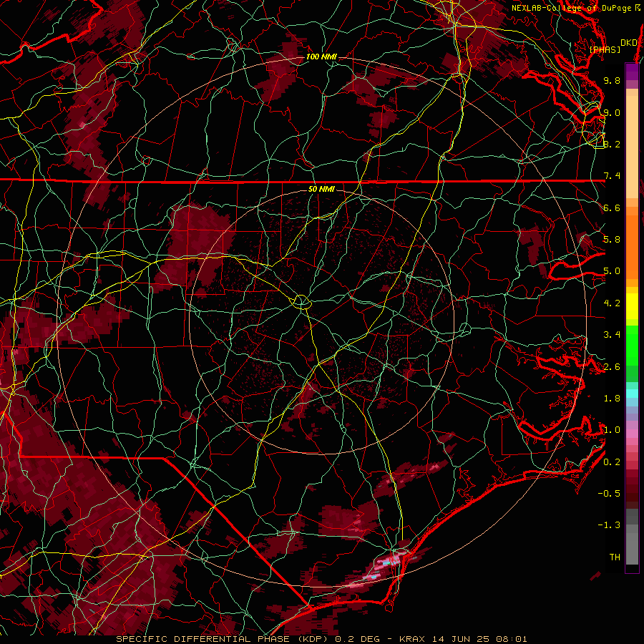Click the TH threshold label on the scale

pyautogui.click(x=615, y=557)
